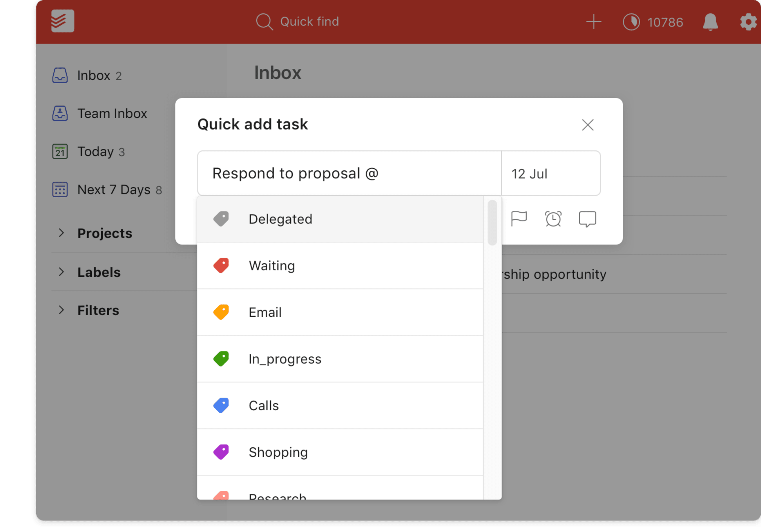The image size is (761, 532).
Task: Open Team Inbox in the sidebar
Action: tap(113, 114)
